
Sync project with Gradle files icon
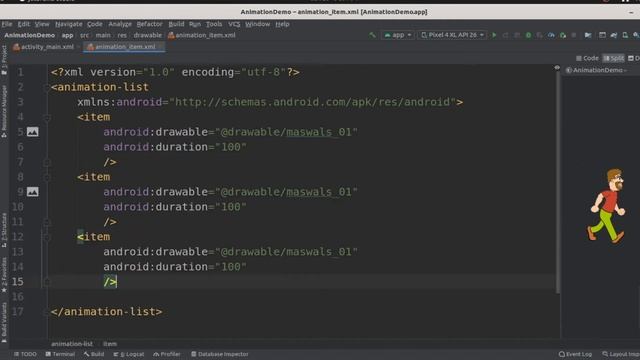pos(613,36)
